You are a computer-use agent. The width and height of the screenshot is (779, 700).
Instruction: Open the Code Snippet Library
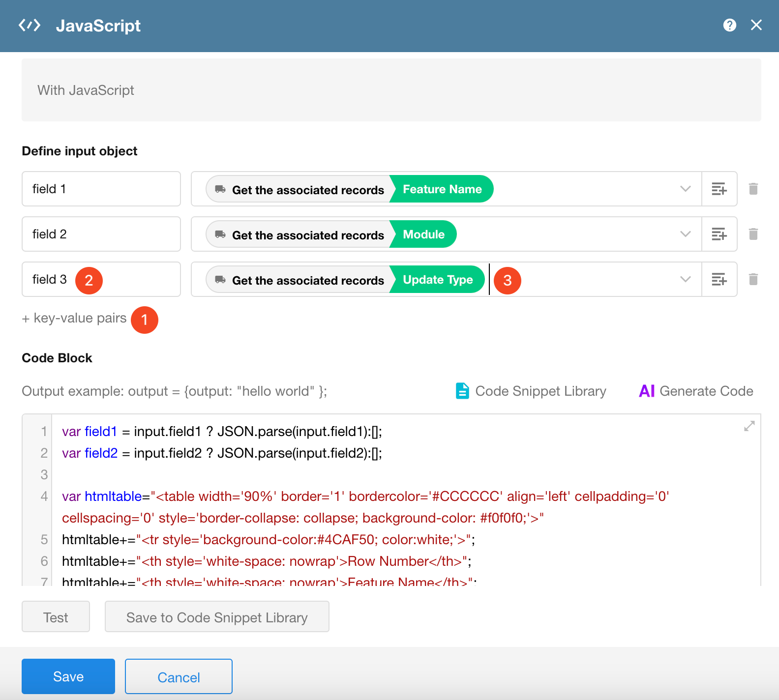click(x=531, y=391)
